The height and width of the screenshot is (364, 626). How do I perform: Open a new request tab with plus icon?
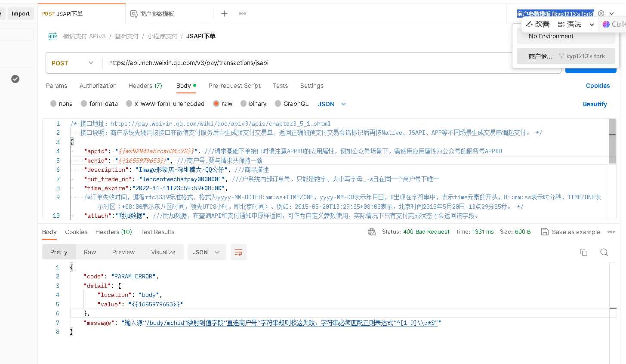[224, 14]
